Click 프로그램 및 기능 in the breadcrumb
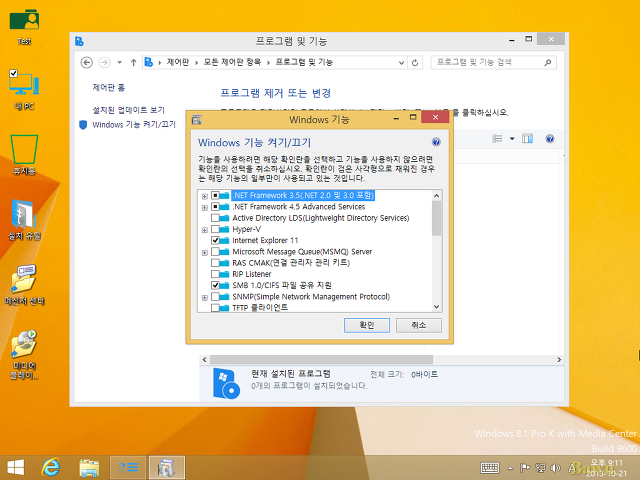The height and width of the screenshot is (480, 640). pos(304,62)
